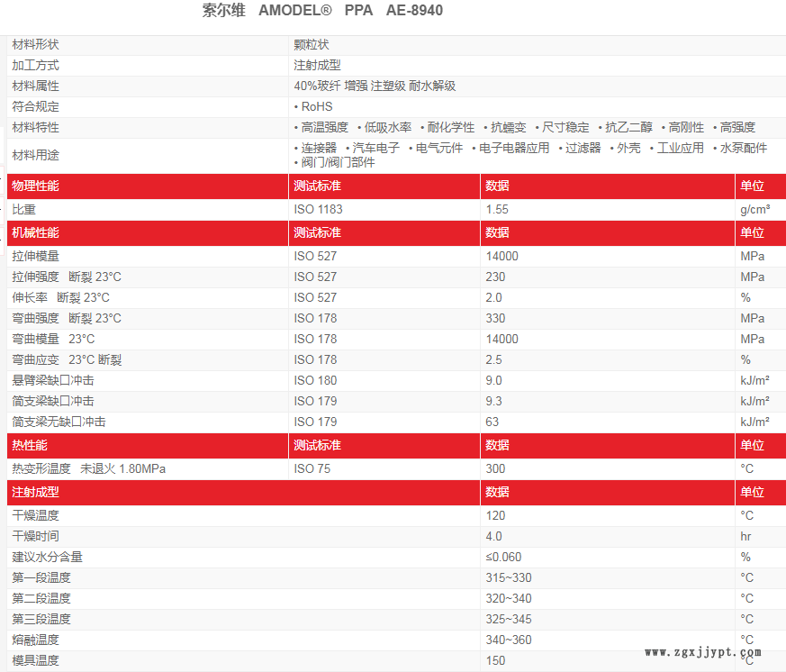The width and height of the screenshot is (786, 672).
Task: Click the 弯曲强度 value 330
Action: click(495, 318)
